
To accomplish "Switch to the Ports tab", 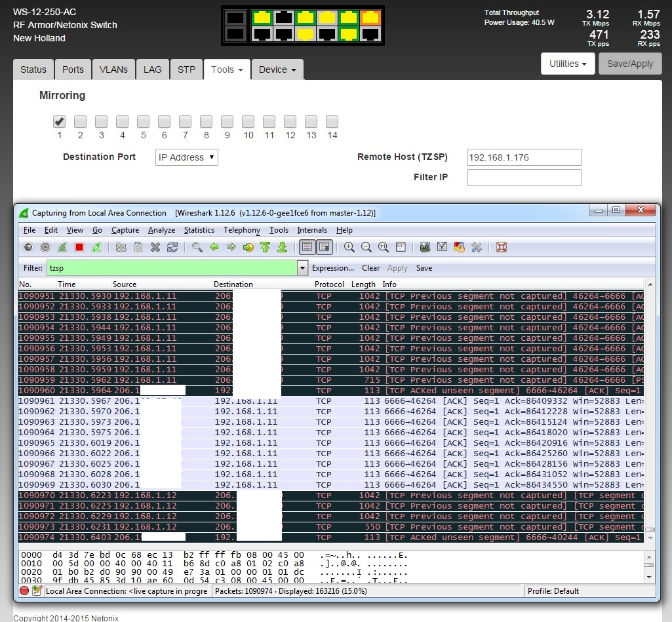I will [x=73, y=69].
